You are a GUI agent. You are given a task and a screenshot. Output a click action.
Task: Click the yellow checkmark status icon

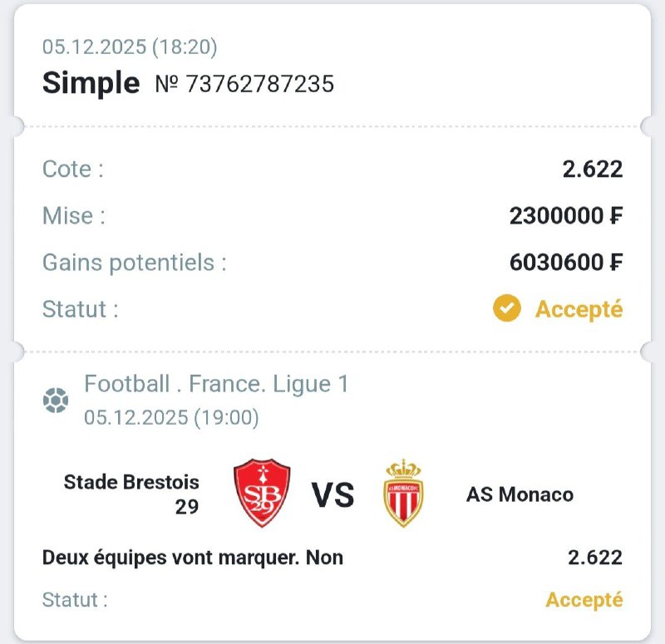pyautogui.click(x=506, y=309)
